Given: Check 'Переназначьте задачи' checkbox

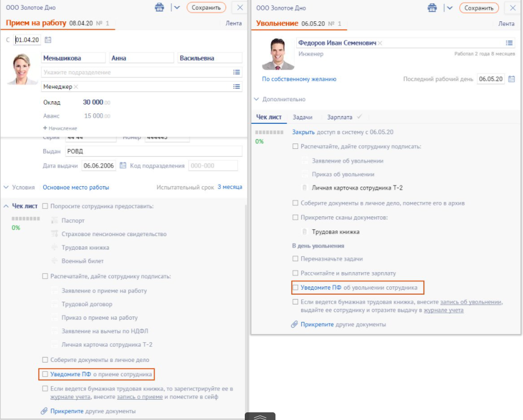Looking at the screenshot, I should (296, 258).
